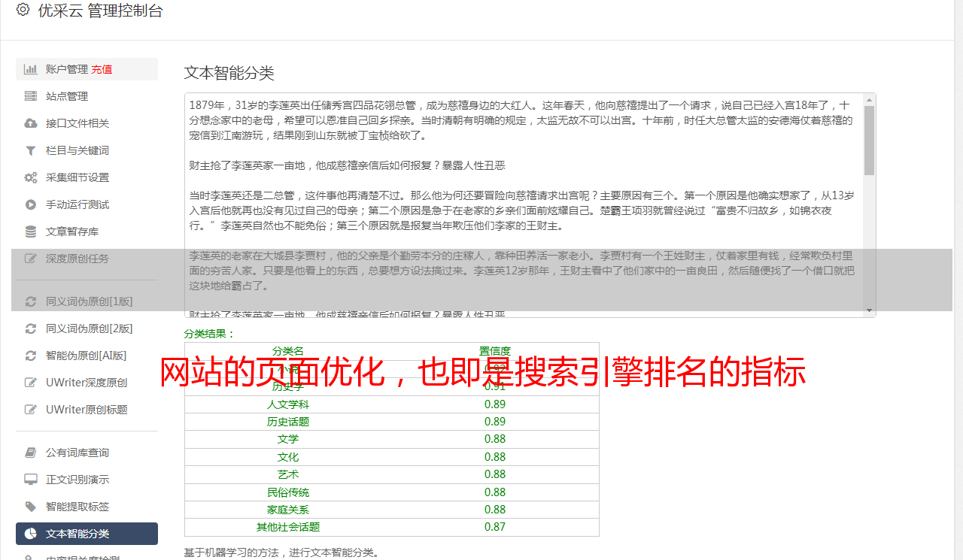Open UWriter深度原创 page
Screen dimensions: 963x560
click(x=87, y=383)
